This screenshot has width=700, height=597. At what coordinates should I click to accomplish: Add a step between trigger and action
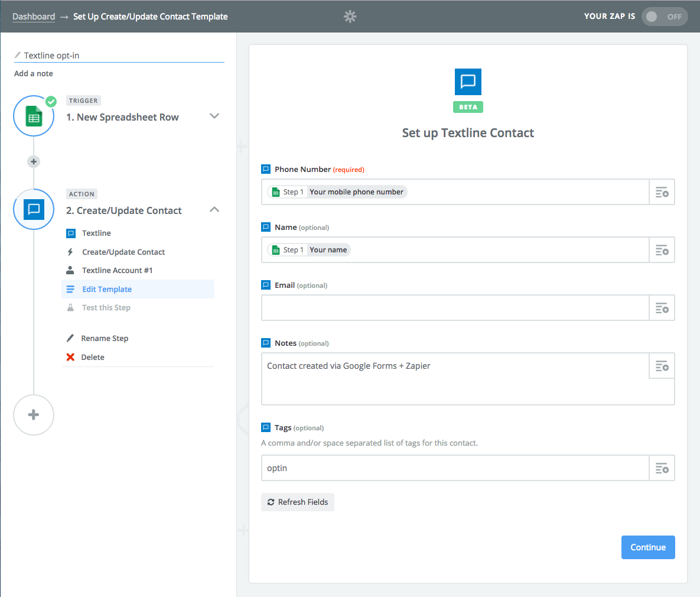point(34,161)
